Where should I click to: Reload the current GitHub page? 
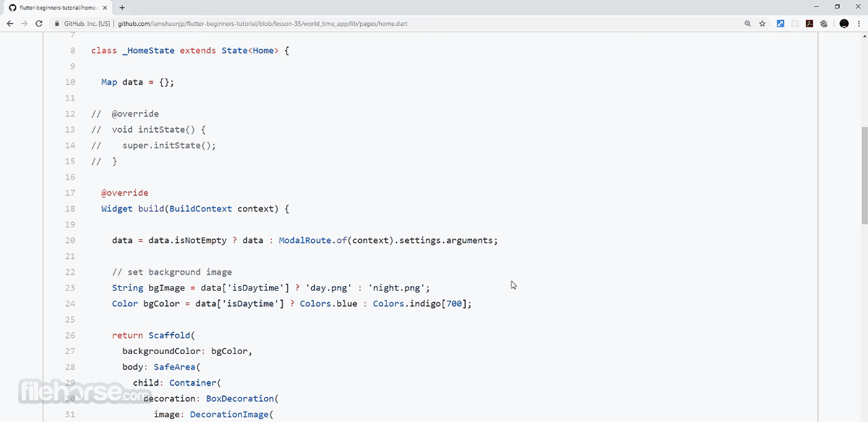click(x=38, y=24)
